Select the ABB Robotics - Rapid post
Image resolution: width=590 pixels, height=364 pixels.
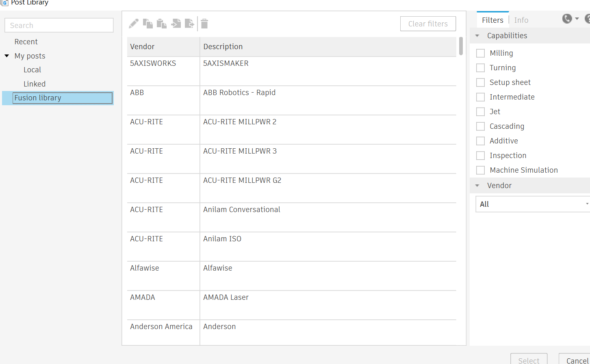coord(239,93)
